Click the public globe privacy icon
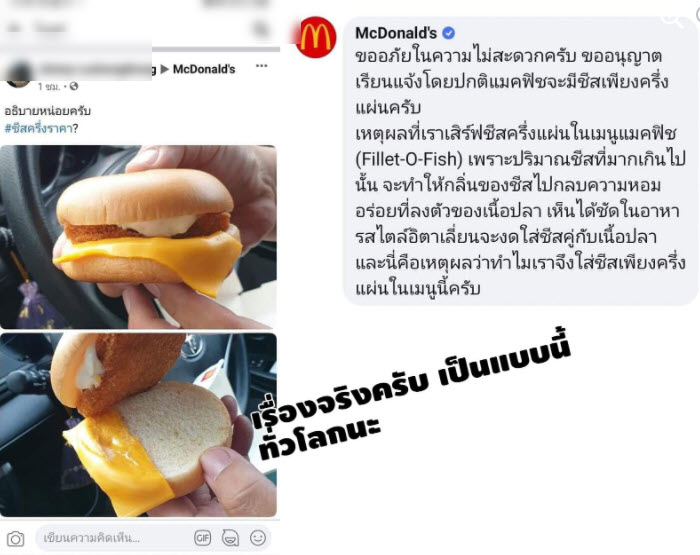 (x=74, y=86)
